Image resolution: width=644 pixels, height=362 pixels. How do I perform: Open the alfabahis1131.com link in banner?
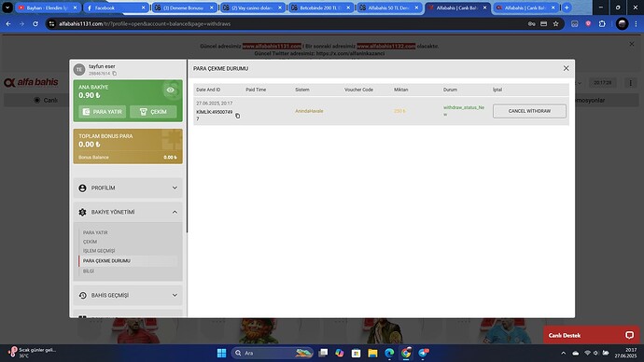point(272,46)
